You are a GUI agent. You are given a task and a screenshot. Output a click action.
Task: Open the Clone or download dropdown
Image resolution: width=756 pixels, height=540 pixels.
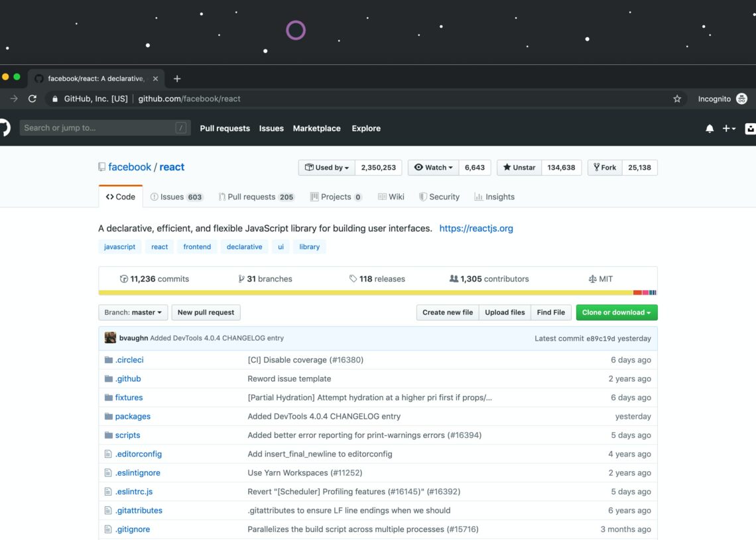(x=616, y=313)
